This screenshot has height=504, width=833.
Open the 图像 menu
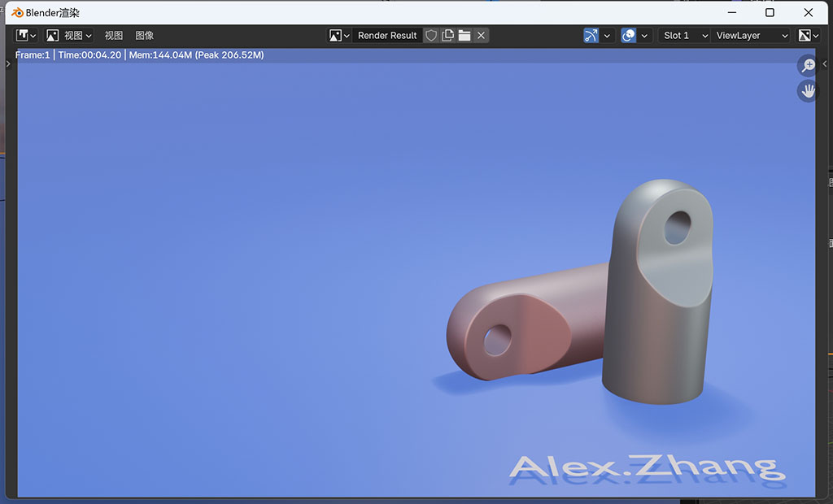click(x=144, y=36)
